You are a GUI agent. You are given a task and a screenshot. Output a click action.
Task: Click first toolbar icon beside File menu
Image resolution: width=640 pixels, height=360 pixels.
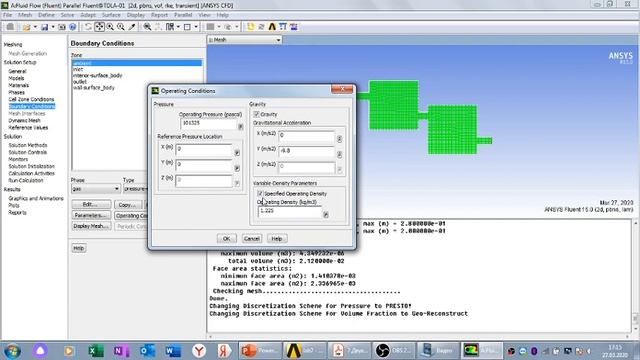(x=10, y=27)
